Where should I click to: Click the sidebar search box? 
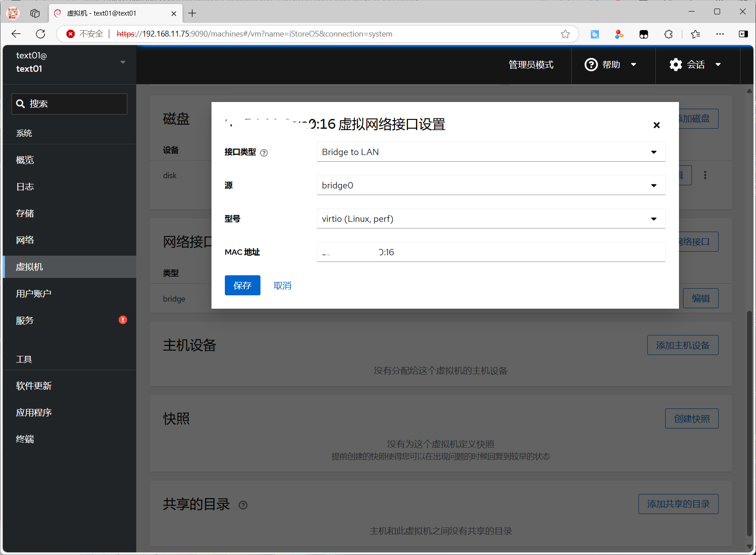pyautogui.click(x=69, y=104)
